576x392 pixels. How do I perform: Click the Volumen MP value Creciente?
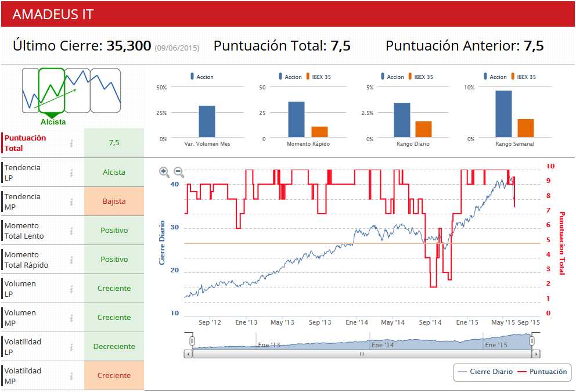pyautogui.click(x=114, y=317)
